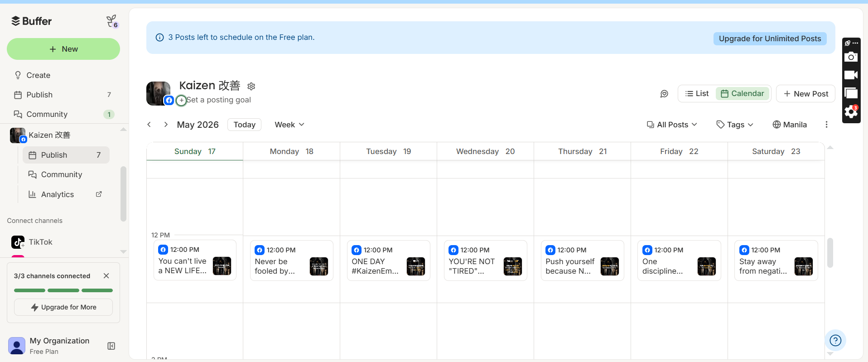Click the New Post button
This screenshot has width=868, height=362.
coord(805,94)
